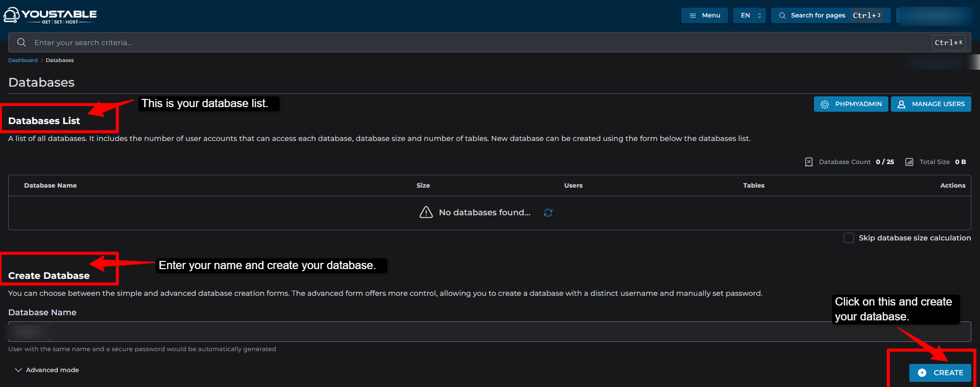
Task: Click the warning triangle icon
Action: click(426, 212)
